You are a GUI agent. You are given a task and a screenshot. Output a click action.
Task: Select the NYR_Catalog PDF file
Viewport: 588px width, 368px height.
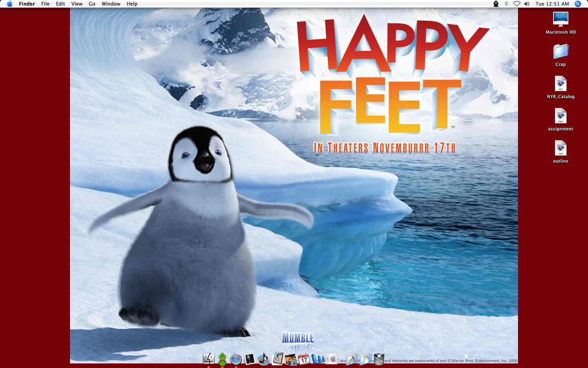[561, 87]
